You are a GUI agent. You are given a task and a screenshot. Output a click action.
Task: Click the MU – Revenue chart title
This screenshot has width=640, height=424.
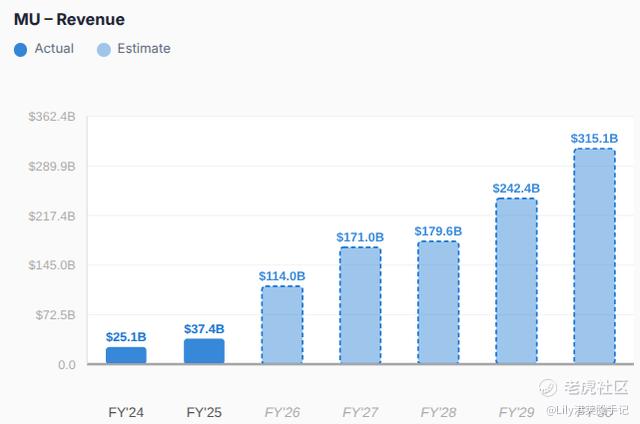69,19
